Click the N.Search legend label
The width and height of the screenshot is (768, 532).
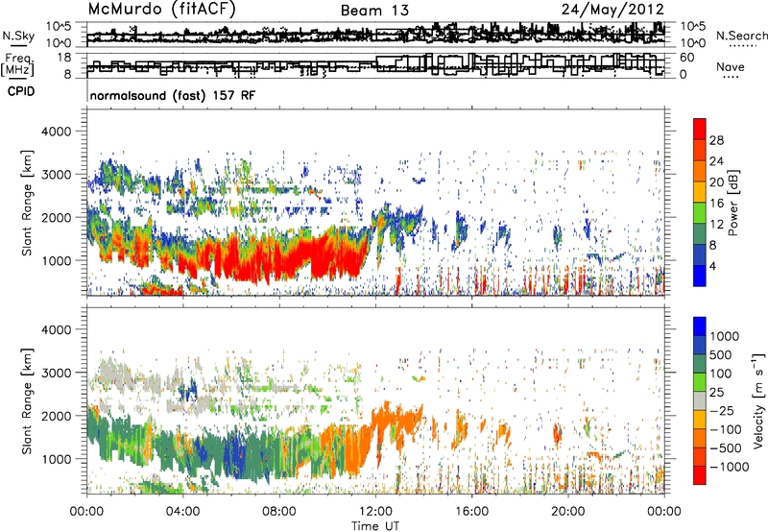point(741,36)
